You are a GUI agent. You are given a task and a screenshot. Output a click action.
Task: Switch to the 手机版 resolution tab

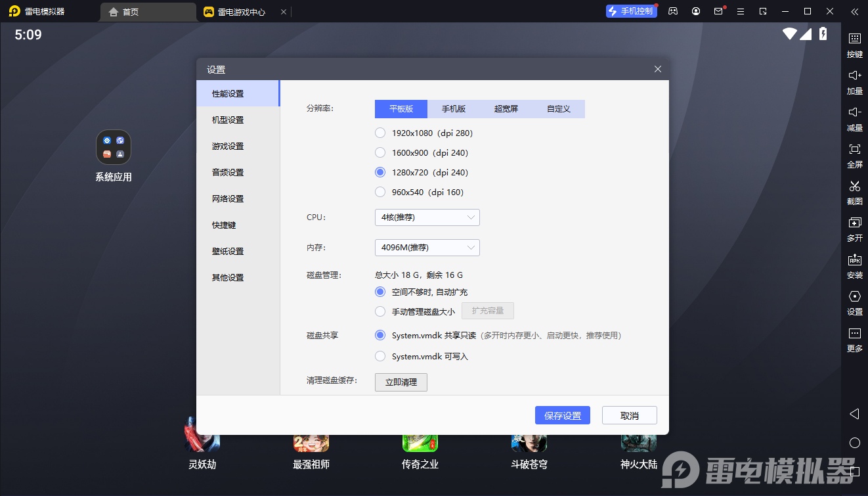(453, 109)
